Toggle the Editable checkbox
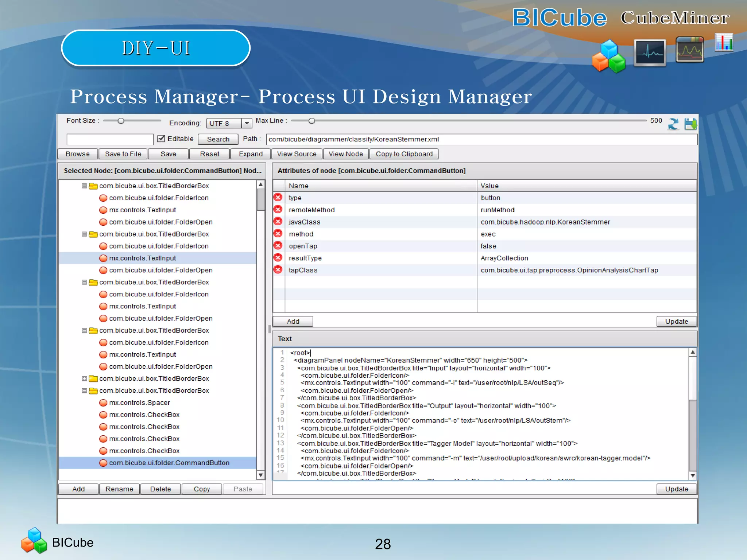The width and height of the screenshot is (747, 560). pos(161,139)
